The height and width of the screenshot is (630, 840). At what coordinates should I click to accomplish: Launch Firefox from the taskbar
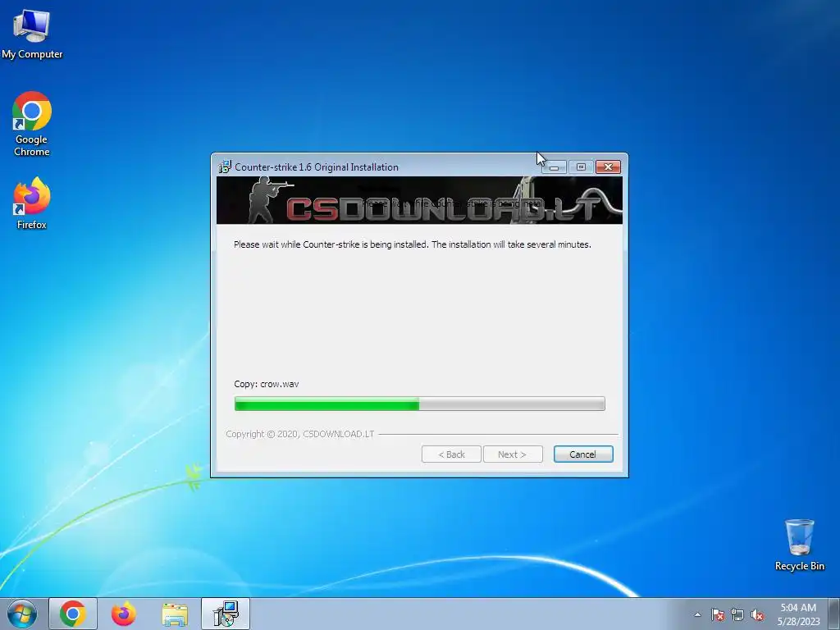(x=124, y=614)
